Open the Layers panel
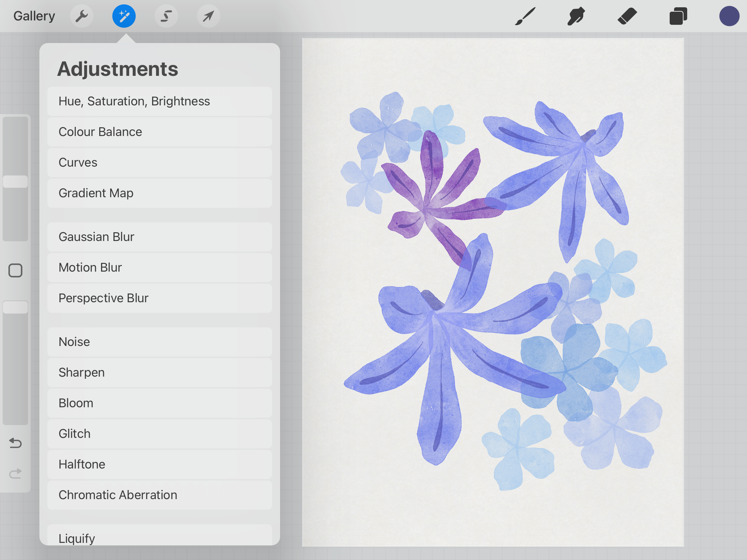The height and width of the screenshot is (560, 747). (x=678, y=16)
